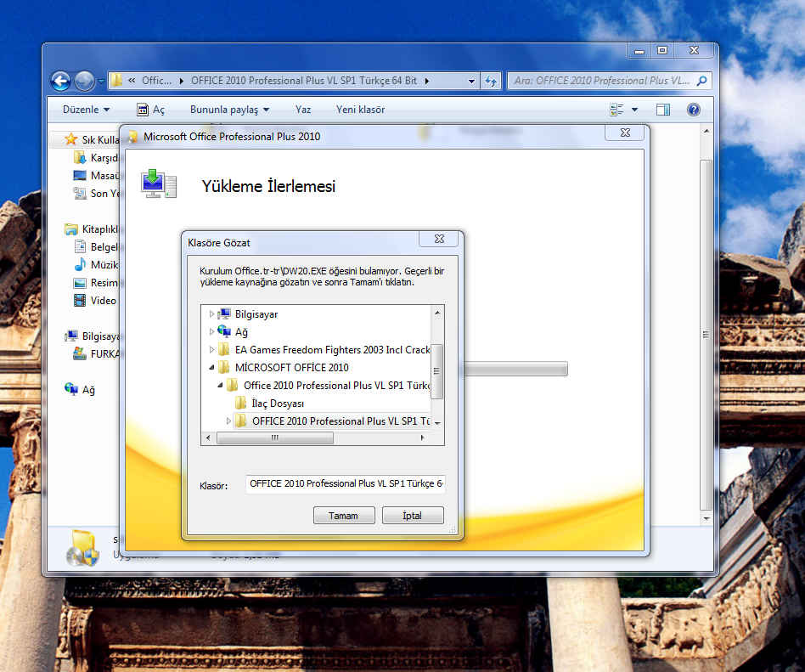
Task: Collapse Office 2010 Professional Plus VL SP1 node
Action: click(x=220, y=386)
